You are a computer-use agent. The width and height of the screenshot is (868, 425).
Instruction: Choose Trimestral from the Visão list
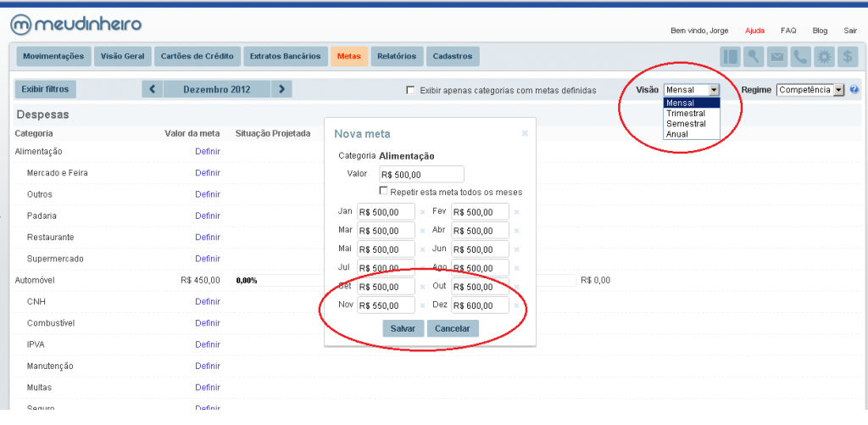coord(686,114)
